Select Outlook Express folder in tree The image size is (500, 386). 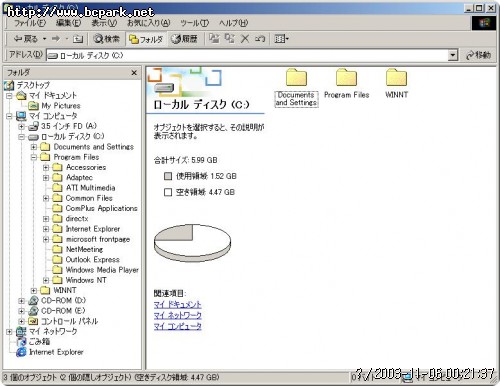tap(92, 260)
